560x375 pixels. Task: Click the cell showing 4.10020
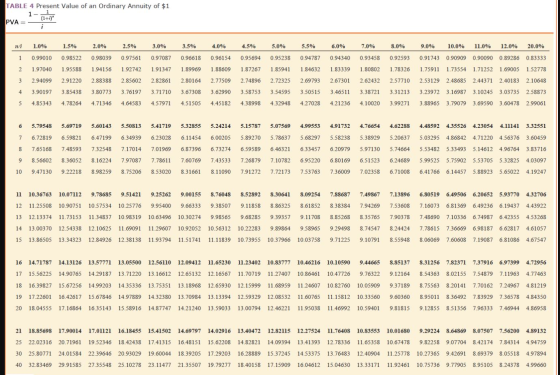[x=370, y=103]
